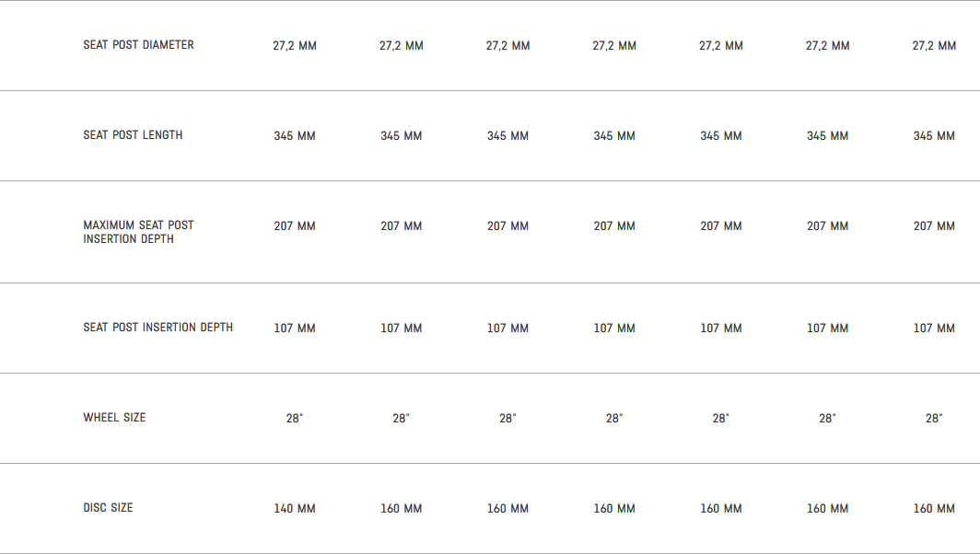Select the second 27,2 MM diameter value
Image resolution: width=980 pixels, height=554 pixels.
pyautogui.click(x=402, y=46)
